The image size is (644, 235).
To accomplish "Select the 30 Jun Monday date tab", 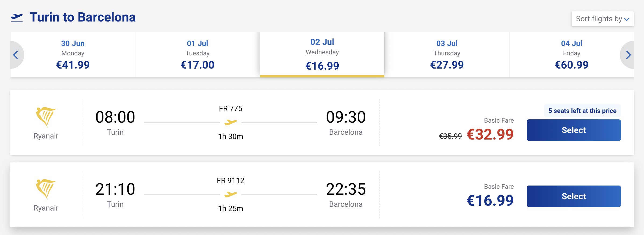I will (x=73, y=55).
